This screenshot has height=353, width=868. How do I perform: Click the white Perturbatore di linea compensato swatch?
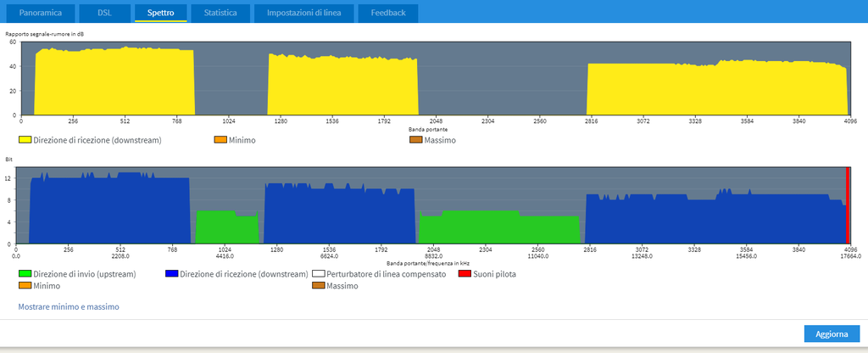pos(318,274)
